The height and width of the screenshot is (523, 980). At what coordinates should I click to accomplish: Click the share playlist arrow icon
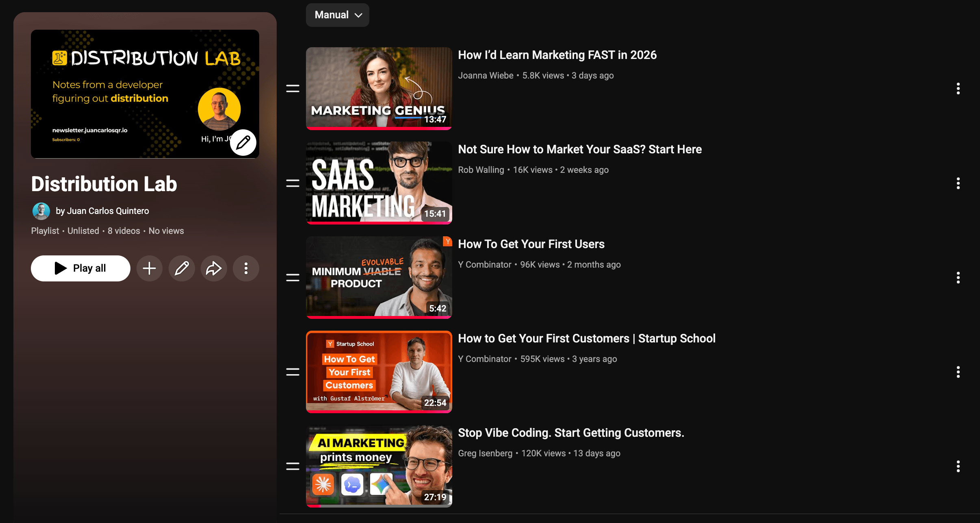pyautogui.click(x=214, y=268)
